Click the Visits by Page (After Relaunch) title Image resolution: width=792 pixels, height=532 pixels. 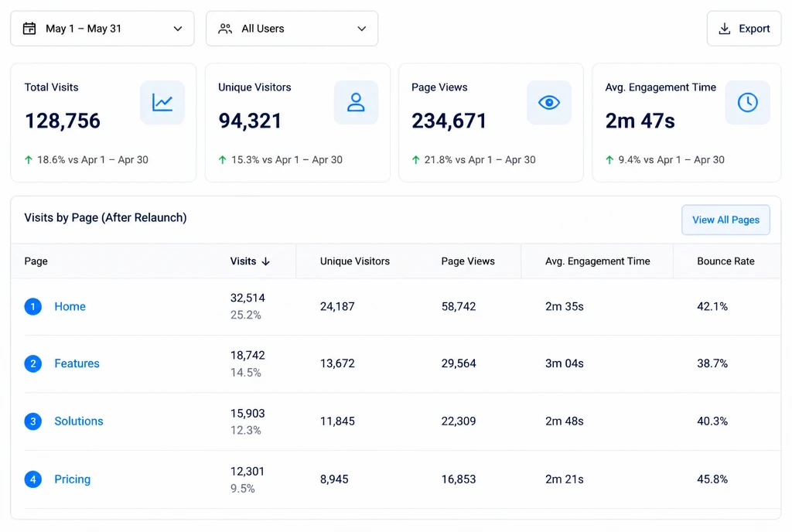105,217
